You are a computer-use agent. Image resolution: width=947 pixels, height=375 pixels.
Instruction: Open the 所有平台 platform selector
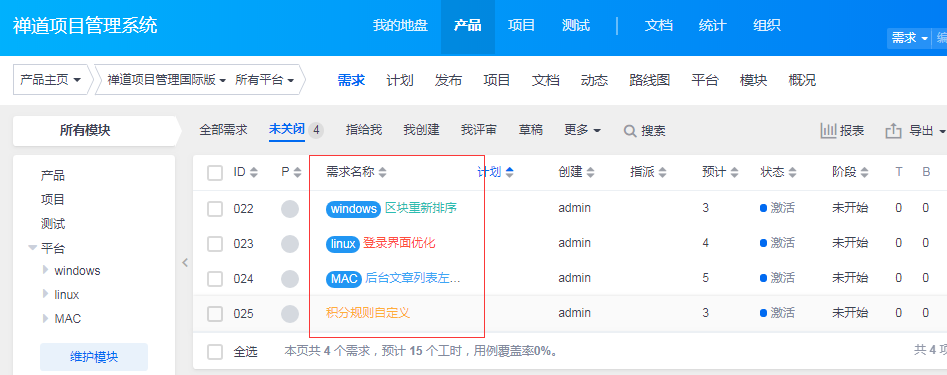(265, 80)
